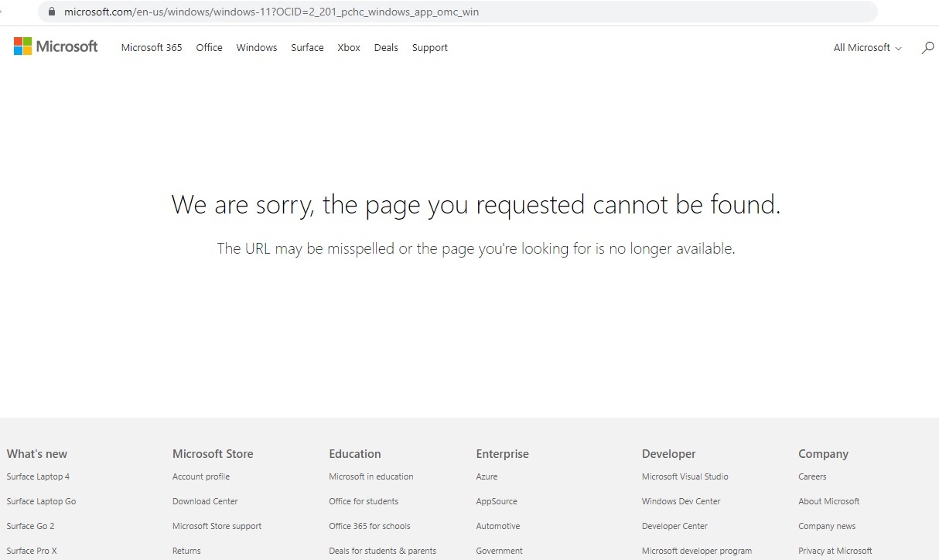Visit the Surface Go 2 link
Screen dimensions: 939x560
(x=30, y=526)
